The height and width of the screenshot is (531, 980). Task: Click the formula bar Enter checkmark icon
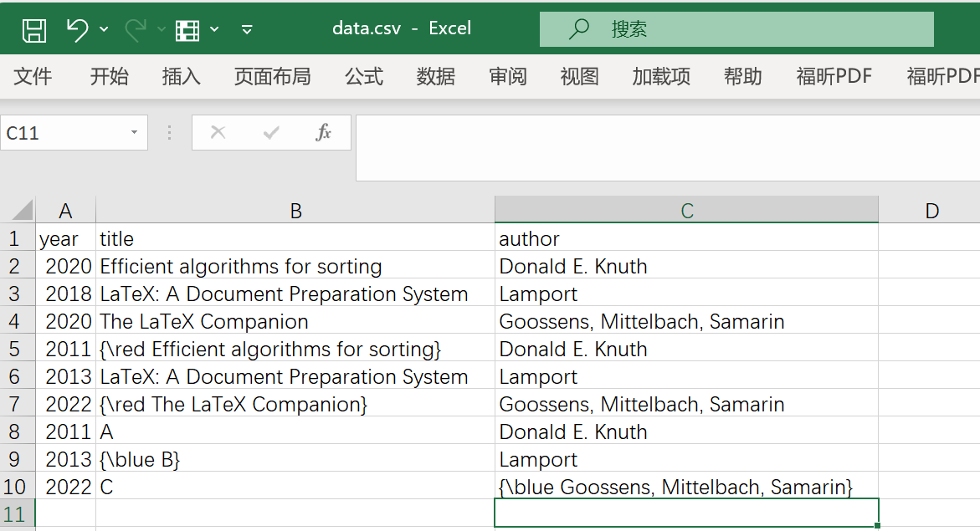point(271,132)
